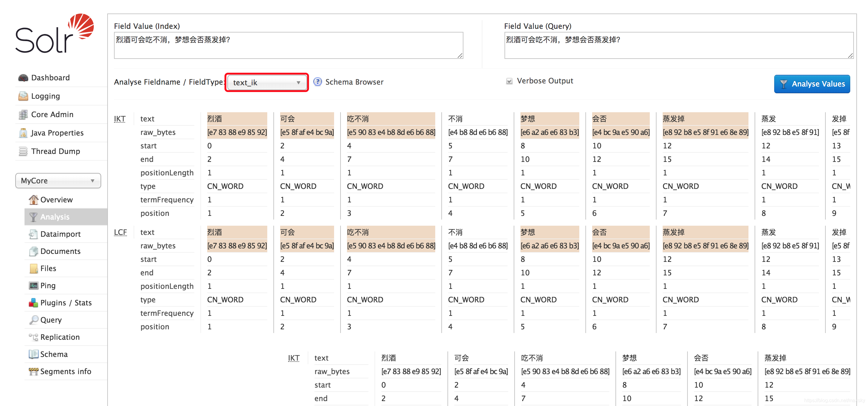Open the Schema Browser link

(x=354, y=82)
